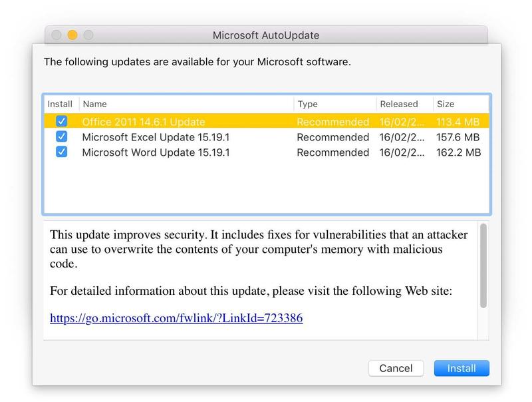Sort updates by the Size column header
Screen dimensions: 532x402
[x=461, y=104]
